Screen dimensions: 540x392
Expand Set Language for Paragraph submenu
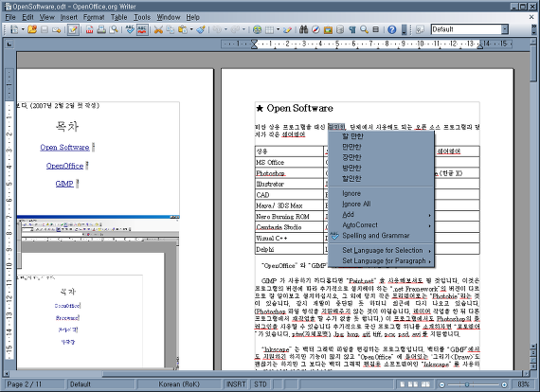coord(381,261)
